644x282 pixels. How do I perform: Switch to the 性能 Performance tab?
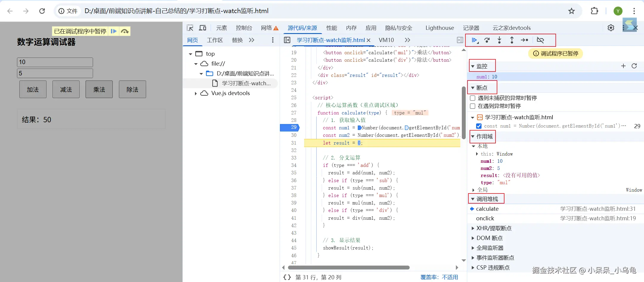(332, 28)
